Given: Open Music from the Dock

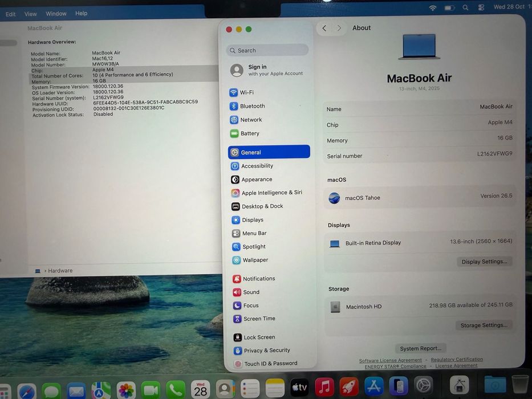Looking at the screenshot, I should point(324,387).
